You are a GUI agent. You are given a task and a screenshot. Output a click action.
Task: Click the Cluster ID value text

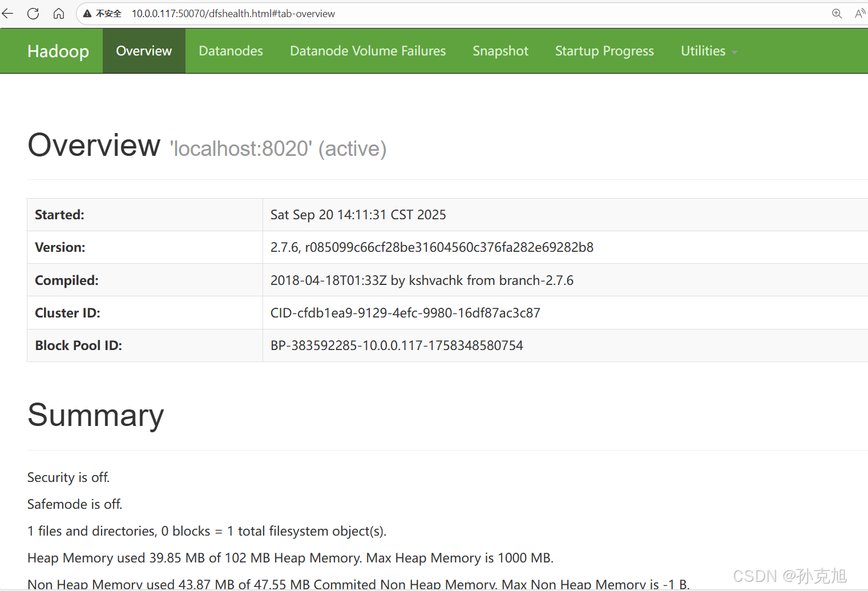pos(405,313)
